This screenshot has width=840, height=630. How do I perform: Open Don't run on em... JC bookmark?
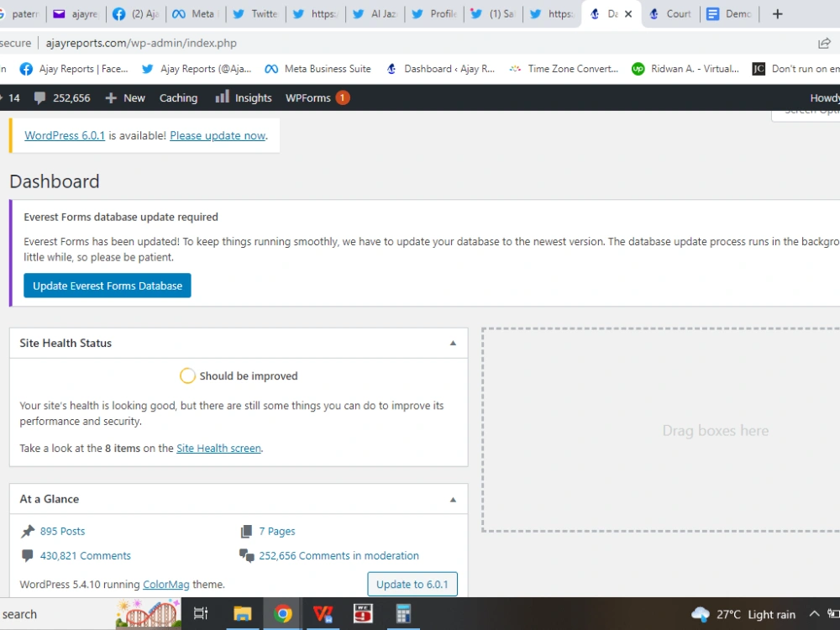pos(796,69)
